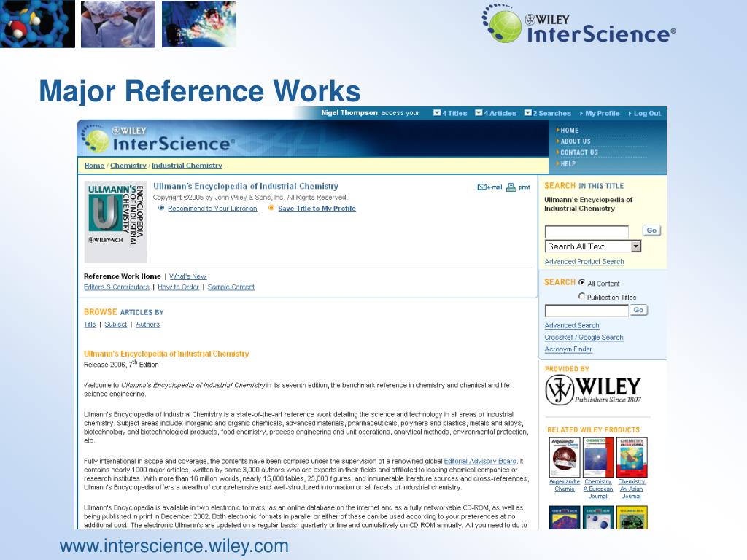The image size is (747, 560).
Task: Click Save Title to My Profile
Action: [x=317, y=209]
